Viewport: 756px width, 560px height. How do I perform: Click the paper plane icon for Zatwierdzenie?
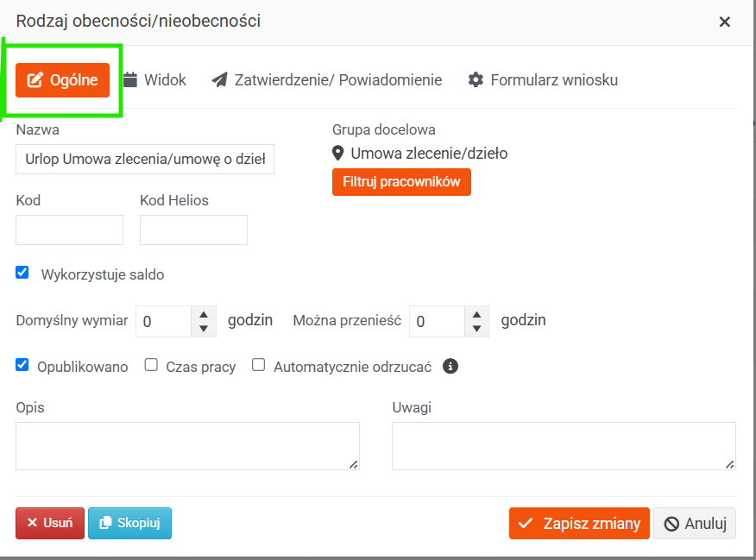tap(219, 80)
